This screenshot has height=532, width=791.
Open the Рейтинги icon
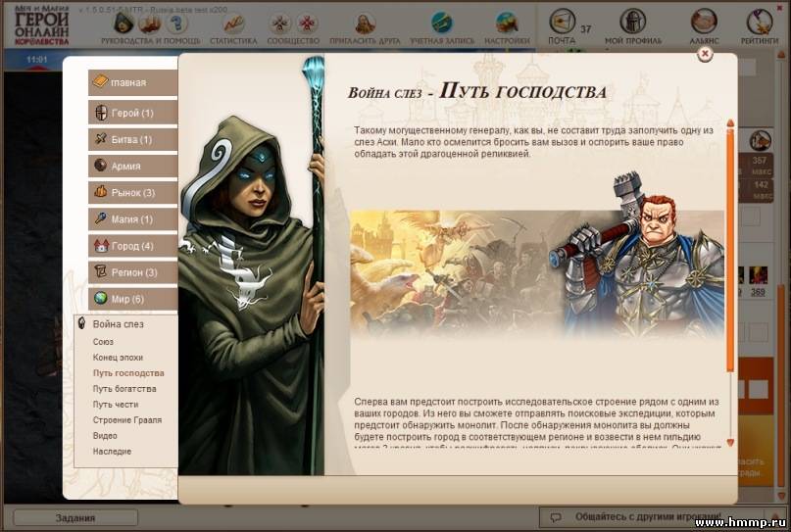760,23
